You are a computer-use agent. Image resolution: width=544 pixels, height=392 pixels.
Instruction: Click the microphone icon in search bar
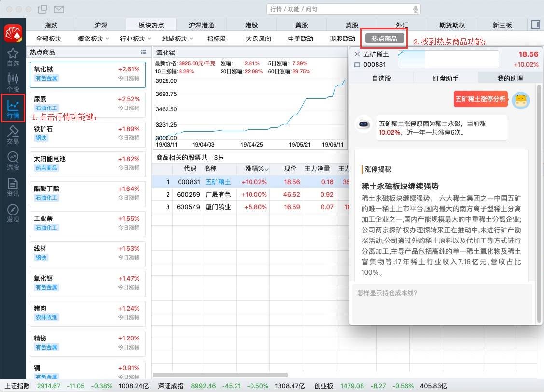pos(416,9)
